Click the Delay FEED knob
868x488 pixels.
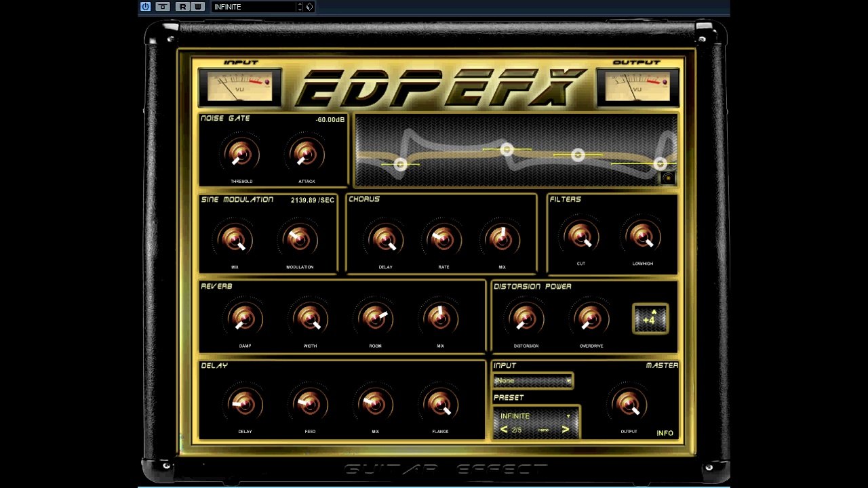tap(310, 404)
